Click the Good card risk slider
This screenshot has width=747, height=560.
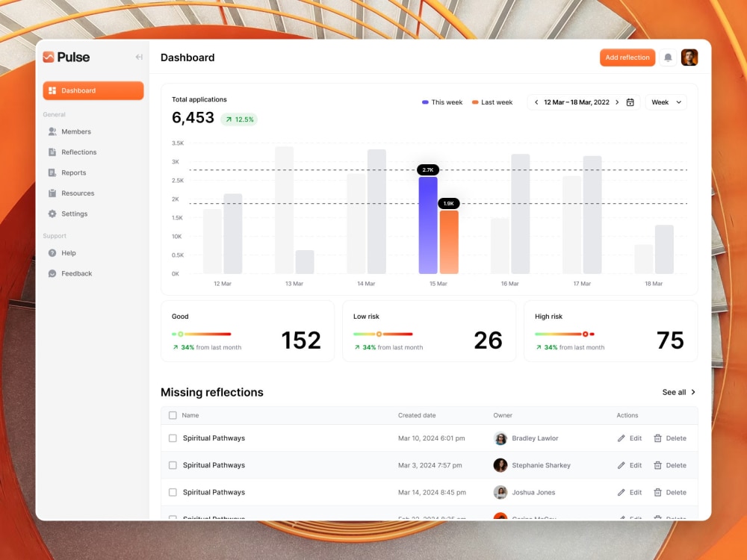point(202,335)
